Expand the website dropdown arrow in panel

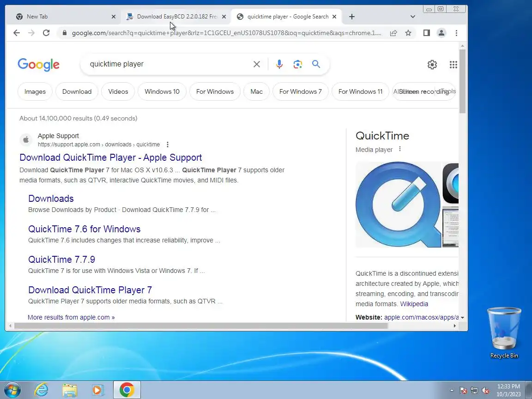462,318
